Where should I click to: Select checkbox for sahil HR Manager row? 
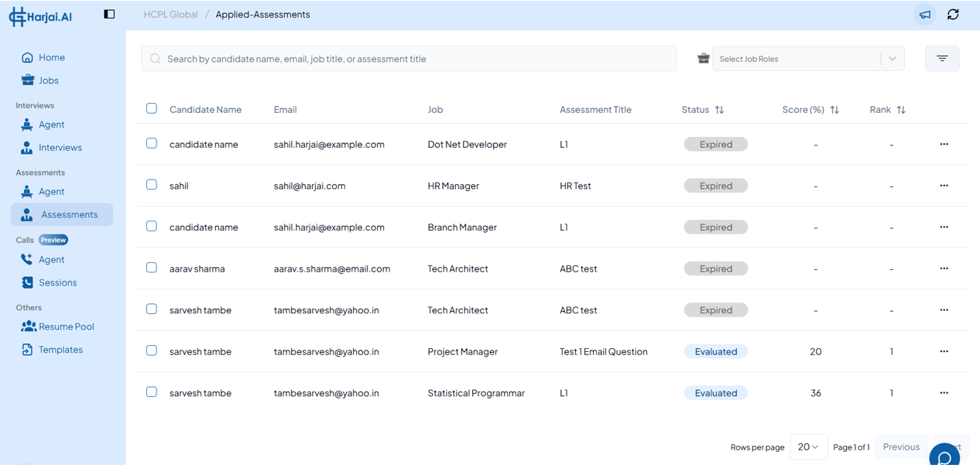click(x=152, y=185)
